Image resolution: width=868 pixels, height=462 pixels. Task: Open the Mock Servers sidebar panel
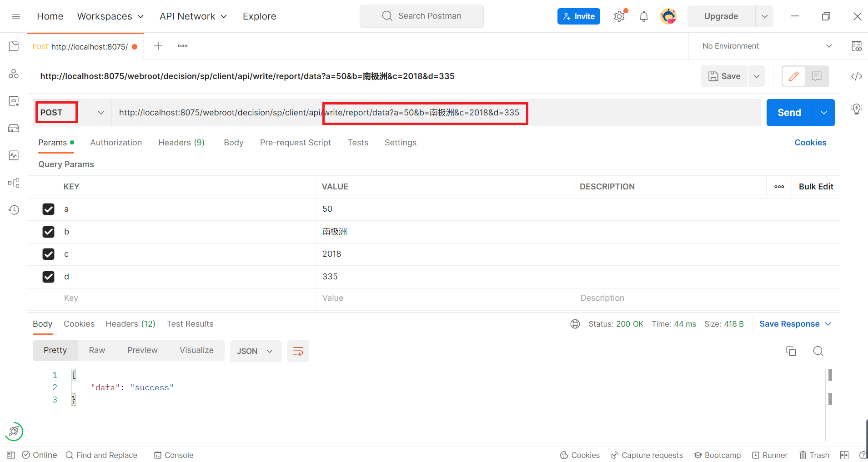pyautogui.click(x=14, y=128)
